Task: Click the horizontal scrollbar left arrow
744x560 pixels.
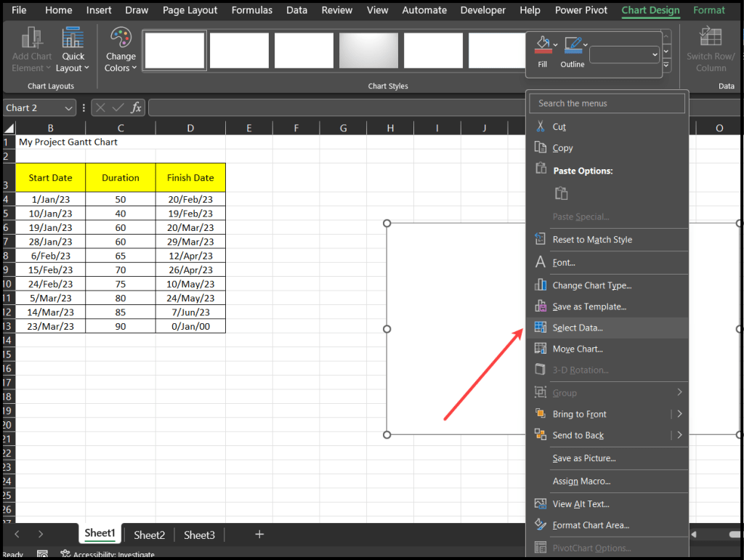Action: [x=694, y=535]
